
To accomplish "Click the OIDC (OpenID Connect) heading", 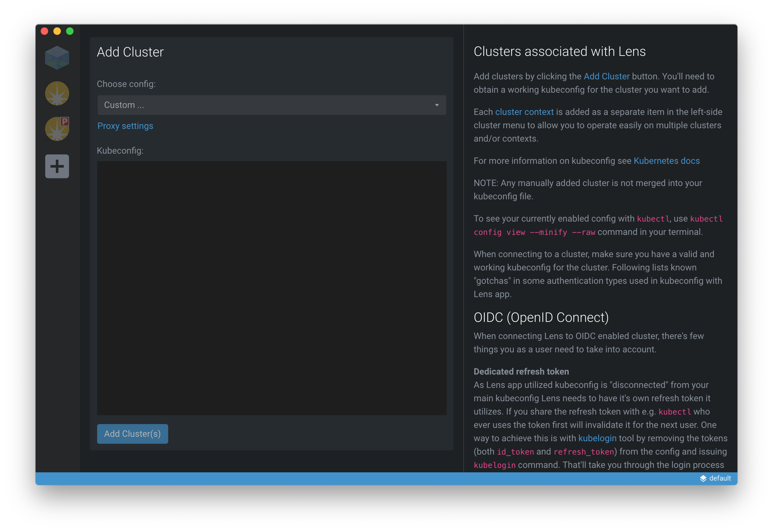I will click(541, 317).
